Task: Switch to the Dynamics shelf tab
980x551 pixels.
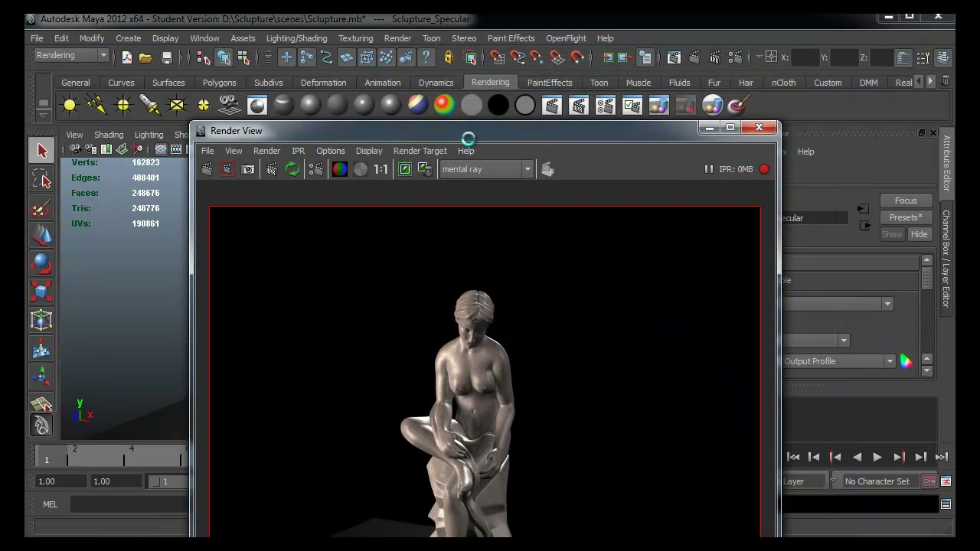Action: 436,83
